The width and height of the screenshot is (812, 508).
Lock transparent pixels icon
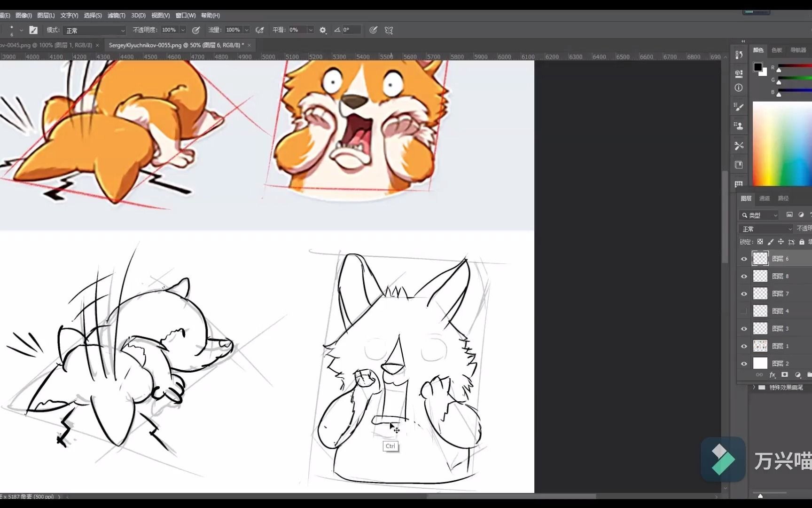(760, 242)
